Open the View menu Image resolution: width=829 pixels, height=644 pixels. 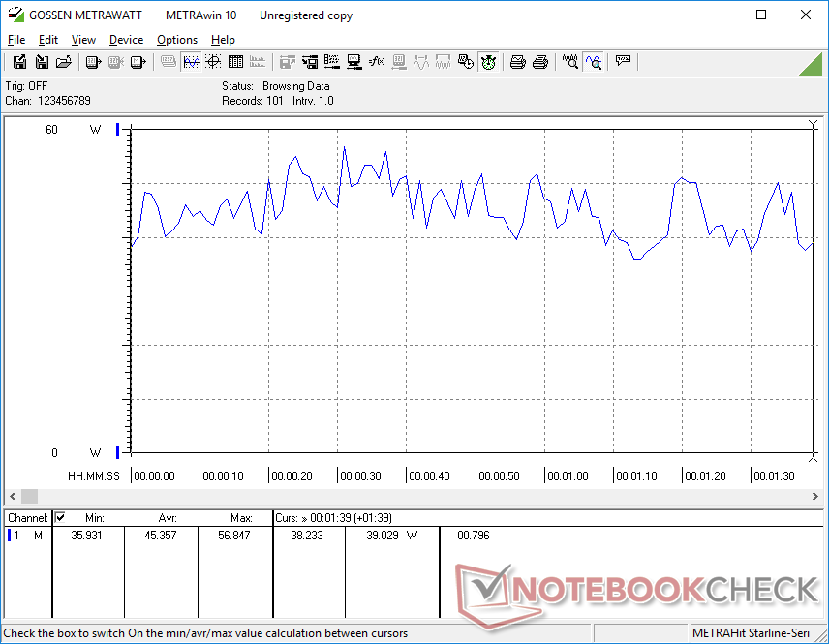click(x=83, y=40)
